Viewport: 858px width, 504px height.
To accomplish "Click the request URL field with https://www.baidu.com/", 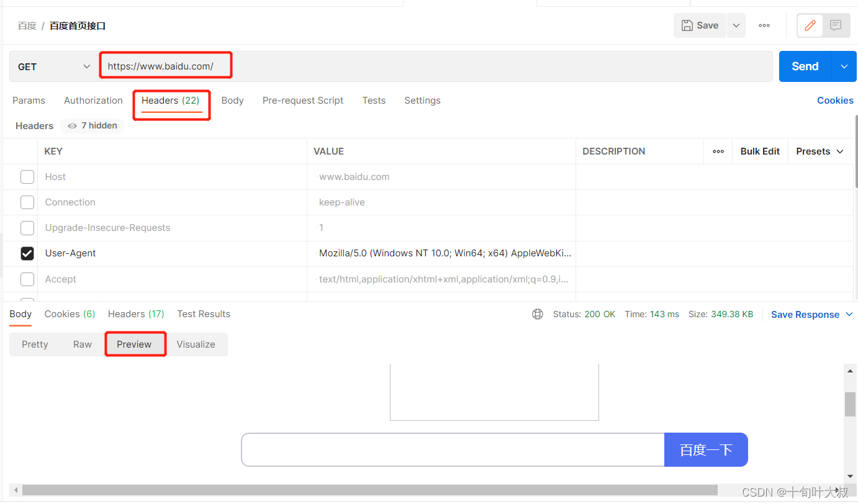I will (435, 66).
